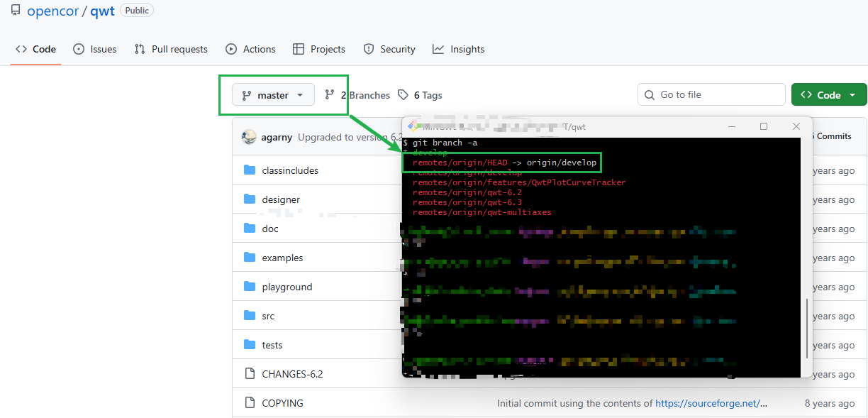Click the doc folder icon
This screenshot has height=418, width=868.
tap(250, 229)
